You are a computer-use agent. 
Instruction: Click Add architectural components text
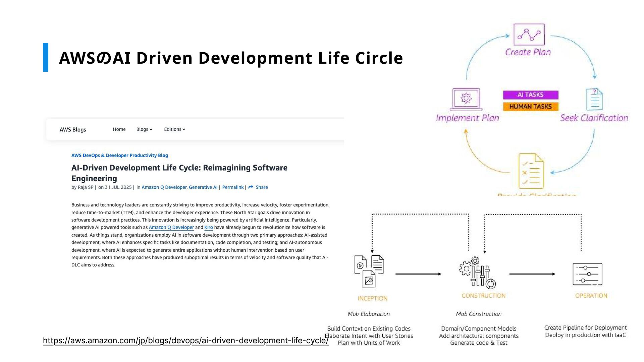coord(479,336)
